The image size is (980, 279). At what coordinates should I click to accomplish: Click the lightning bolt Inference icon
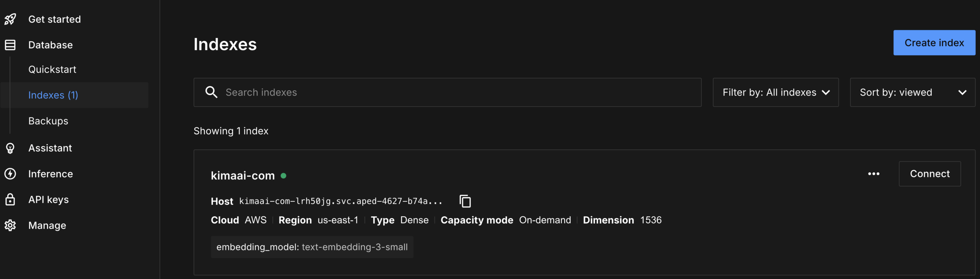[x=10, y=174]
